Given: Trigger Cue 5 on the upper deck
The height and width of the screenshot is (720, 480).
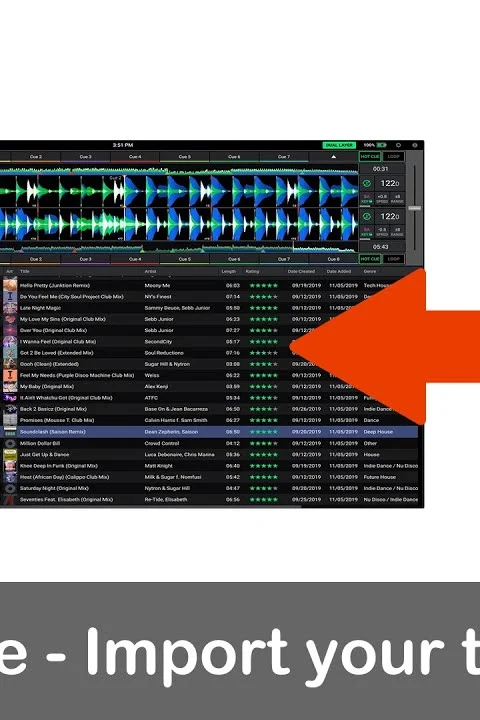Looking at the screenshot, I should [x=185, y=157].
